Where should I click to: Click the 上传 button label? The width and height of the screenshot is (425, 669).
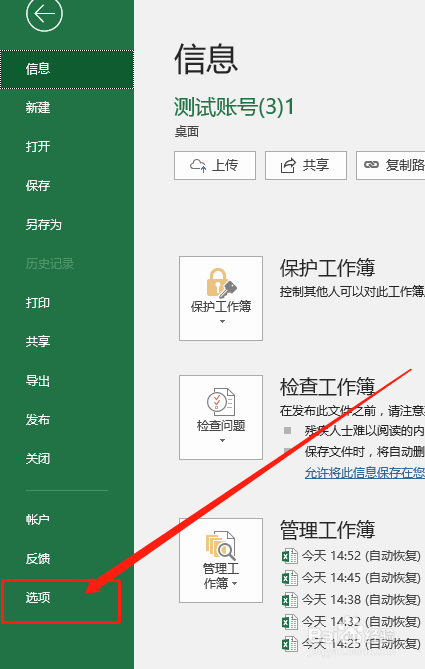point(225,165)
